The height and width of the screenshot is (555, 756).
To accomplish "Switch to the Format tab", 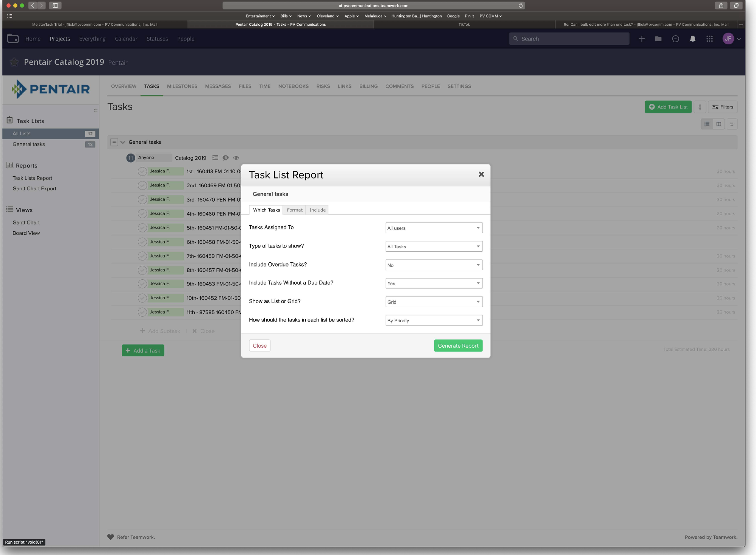I will pyautogui.click(x=294, y=210).
